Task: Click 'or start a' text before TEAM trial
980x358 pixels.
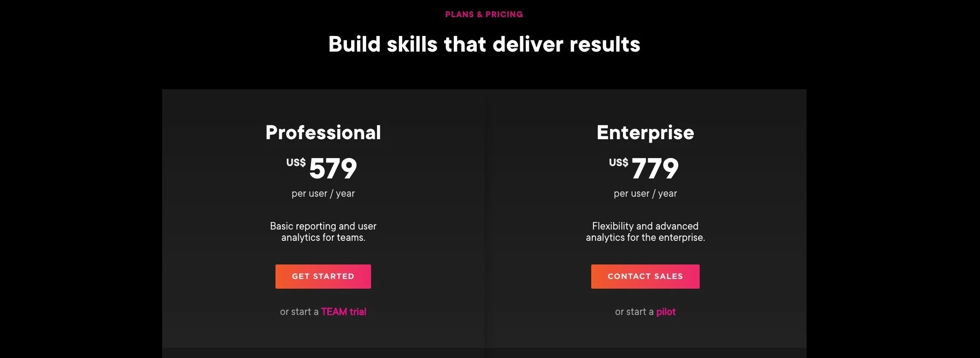Action: click(299, 312)
